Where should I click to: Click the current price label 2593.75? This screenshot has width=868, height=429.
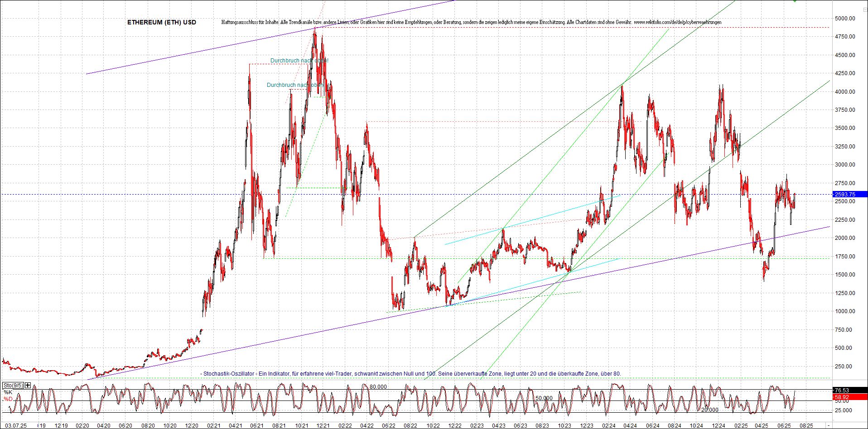[x=850, y=194]
